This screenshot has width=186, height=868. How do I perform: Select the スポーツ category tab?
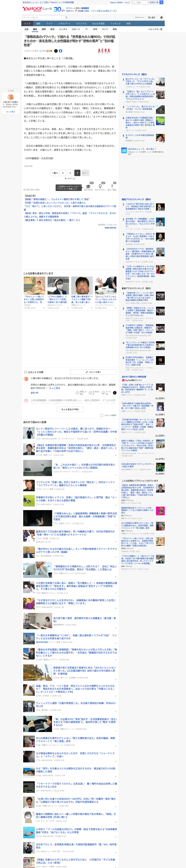pos(76,29)
